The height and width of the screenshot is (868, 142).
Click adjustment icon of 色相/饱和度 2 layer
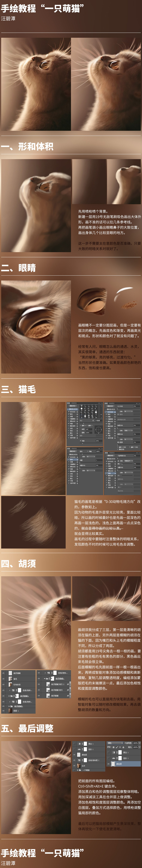(79, 761)
